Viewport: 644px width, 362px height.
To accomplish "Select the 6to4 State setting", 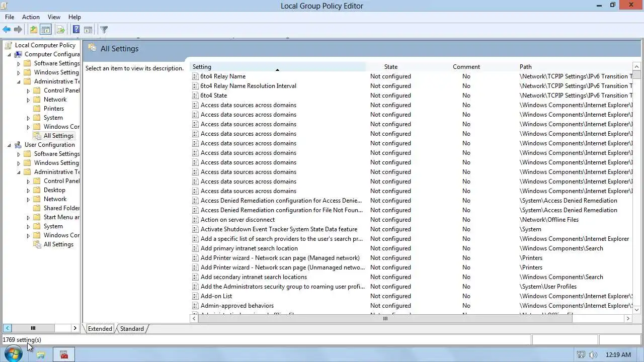I will click(214, 96).
